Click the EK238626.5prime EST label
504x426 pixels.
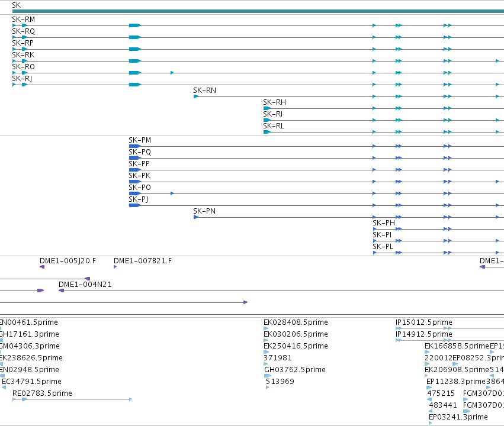pyautogui.click(x=31, y=358)
